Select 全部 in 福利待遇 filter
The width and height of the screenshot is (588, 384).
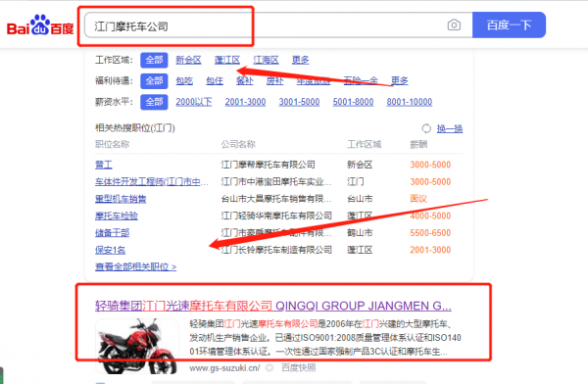tap(154, 81)
